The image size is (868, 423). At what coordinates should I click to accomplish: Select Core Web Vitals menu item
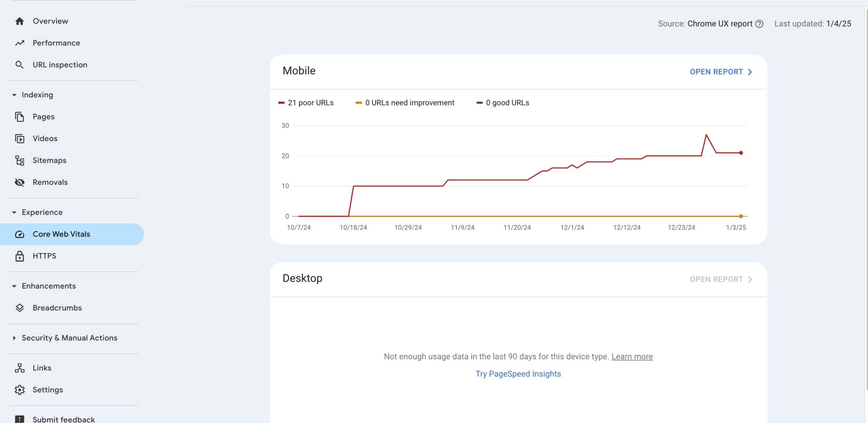pyautogui.click(x=61, y=234)
